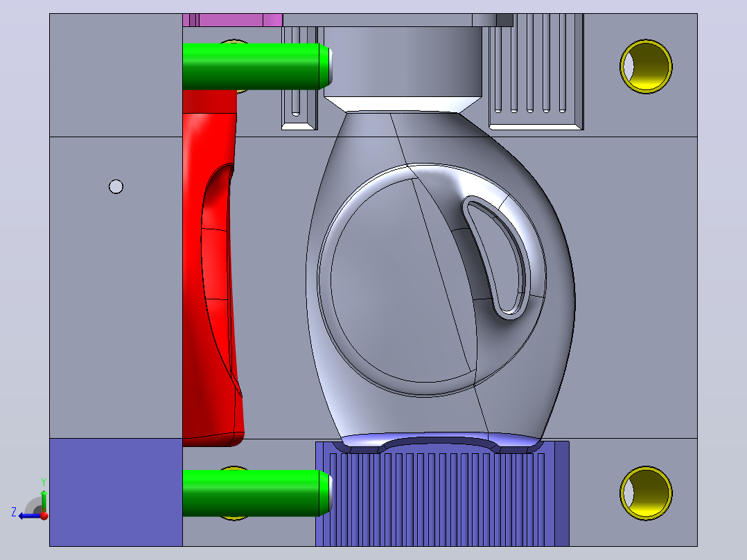Select the small round hole on left plate
Screen dimensions: 747x560
(116, 186)
